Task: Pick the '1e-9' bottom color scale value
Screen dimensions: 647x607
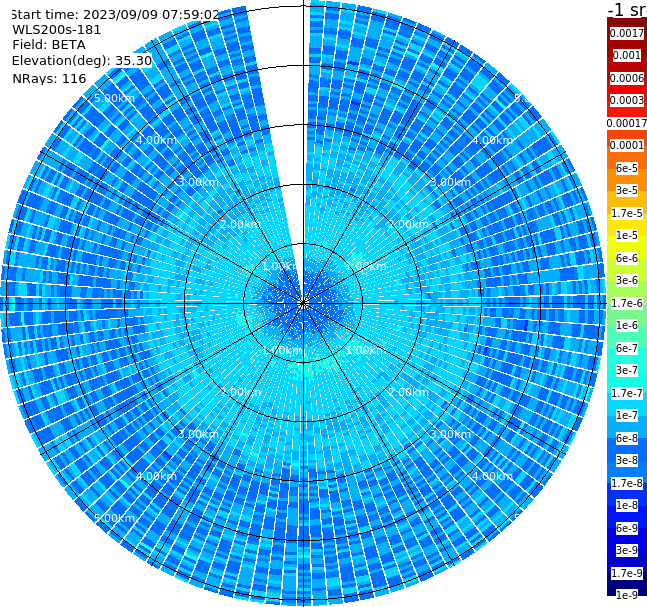Action: coord(627,595)
